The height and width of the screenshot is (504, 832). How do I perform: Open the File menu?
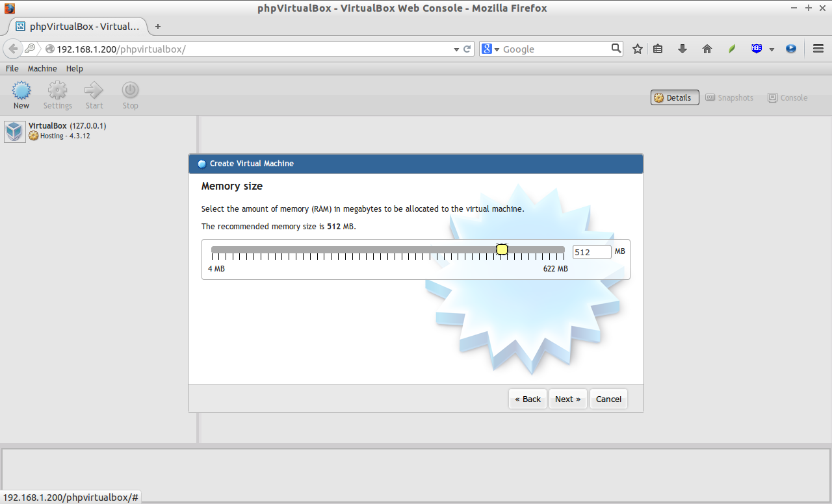tap(12, 68)
